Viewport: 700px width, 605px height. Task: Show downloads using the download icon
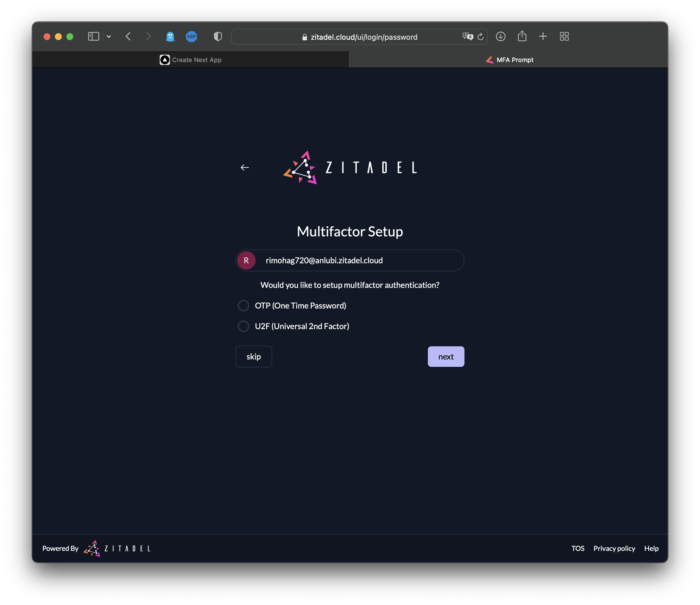[501, 36]
